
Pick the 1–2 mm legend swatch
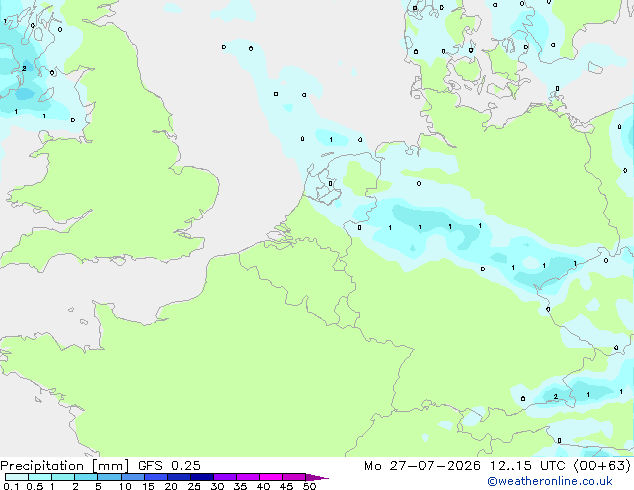[x=63, y=477]
